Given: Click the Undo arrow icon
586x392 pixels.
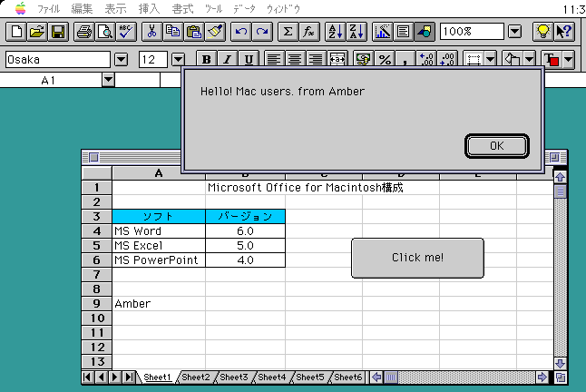Looking at the screenshot, I should coord(241,32).
